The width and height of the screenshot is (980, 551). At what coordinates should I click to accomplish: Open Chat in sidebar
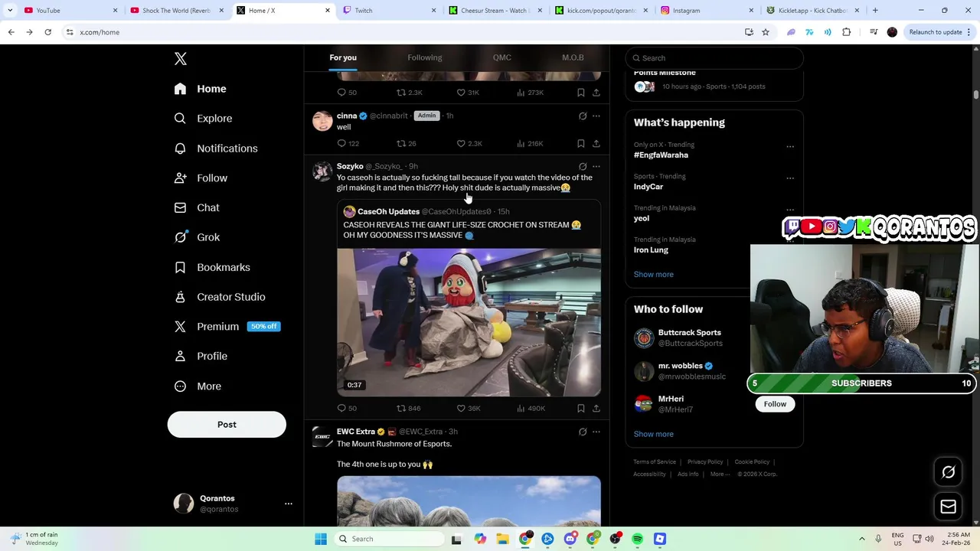(197, 207)
